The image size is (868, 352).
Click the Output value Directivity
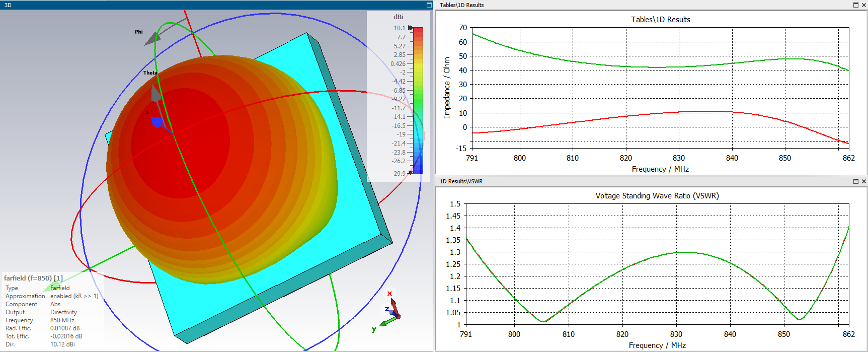click(x=63, y=312)
